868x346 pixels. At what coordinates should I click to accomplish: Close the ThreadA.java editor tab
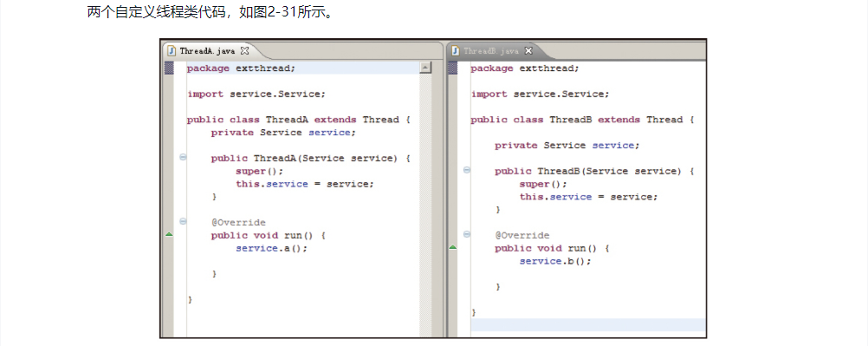tap(244, 50)
